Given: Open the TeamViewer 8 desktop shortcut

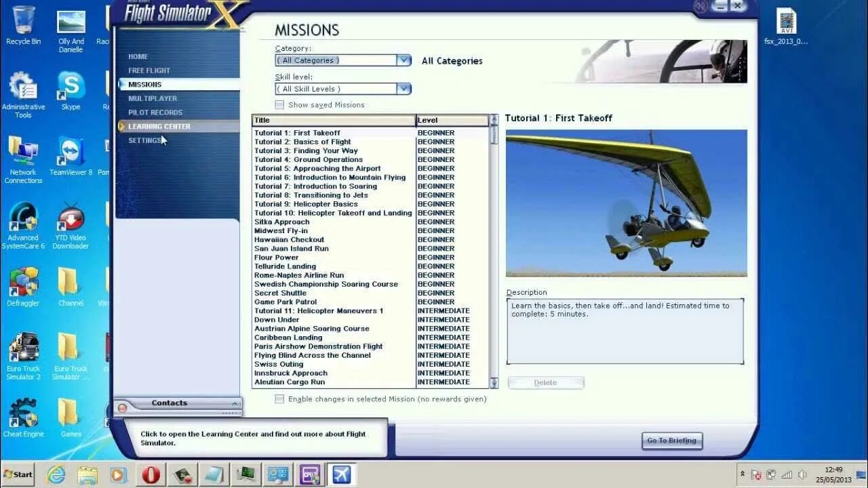Looking at the screenshot, I should 71,156.
